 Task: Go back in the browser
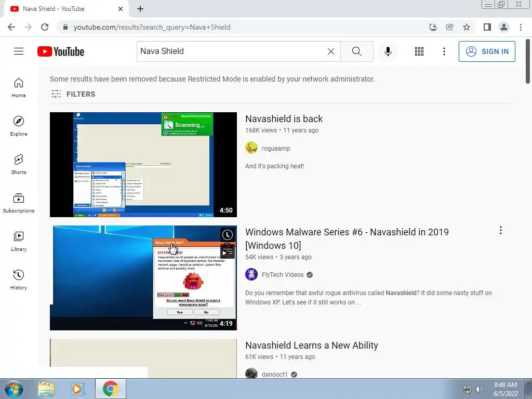(x=11, y=27)
